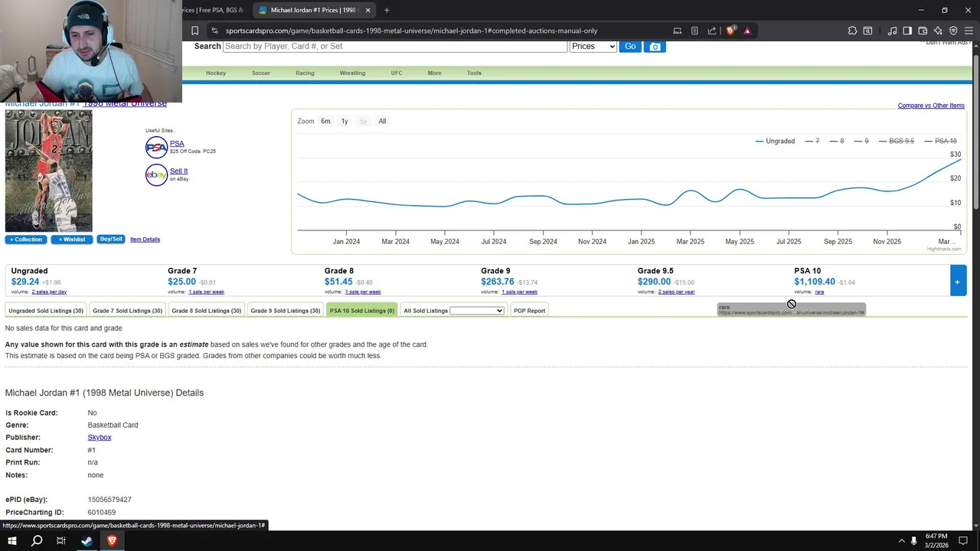
Task: Open Grade 8 Sold Listings (30) tab
Action: pos(207,311)
